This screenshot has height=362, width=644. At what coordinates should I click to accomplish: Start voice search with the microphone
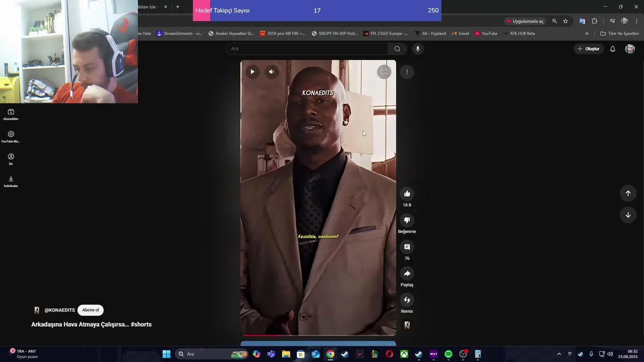[x=418, y=49]
